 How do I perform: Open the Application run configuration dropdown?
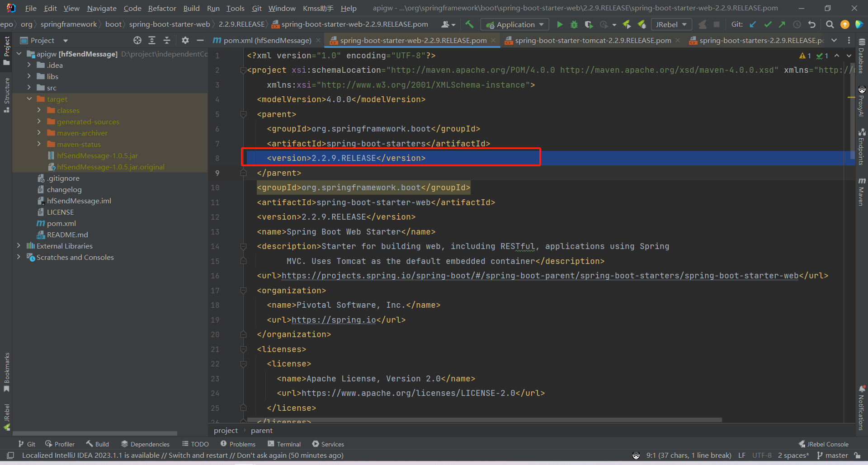[515, 24]
